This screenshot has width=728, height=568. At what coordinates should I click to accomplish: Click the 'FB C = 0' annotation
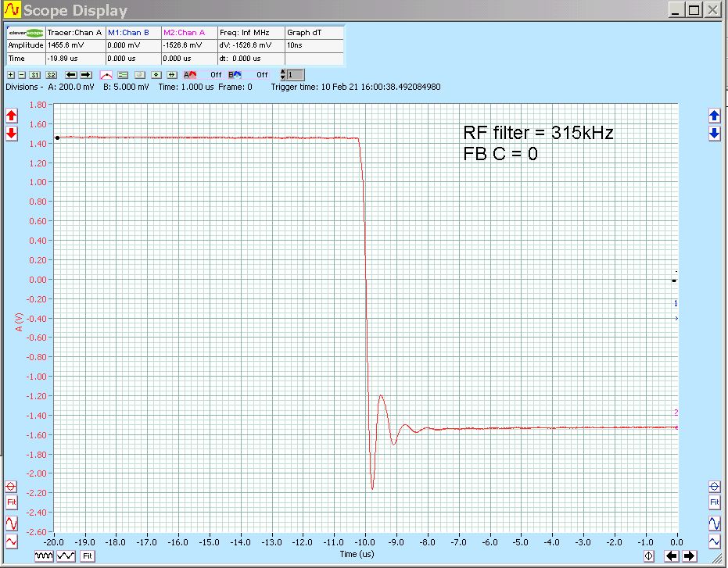coord(500,154)
